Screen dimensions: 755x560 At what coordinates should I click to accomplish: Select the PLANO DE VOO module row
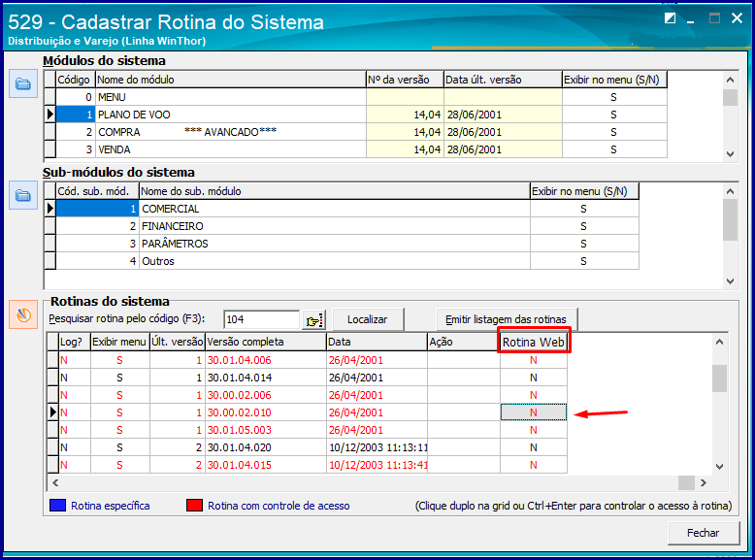(x=355, y=115)
